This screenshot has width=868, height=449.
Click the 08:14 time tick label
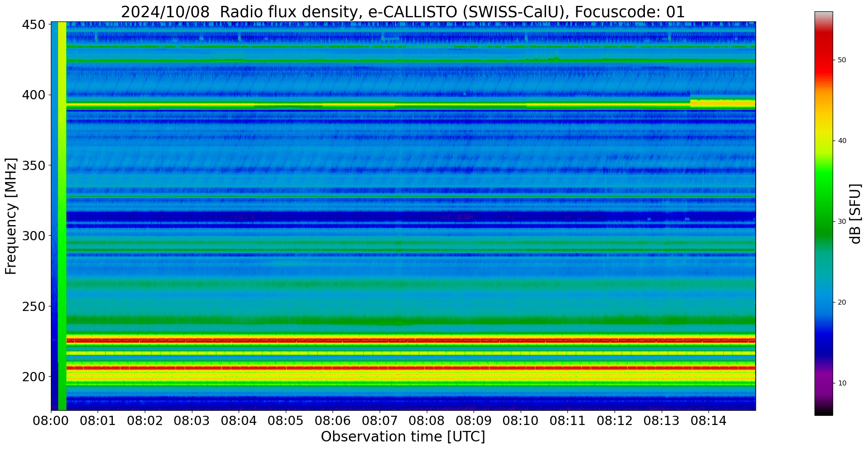point(708,420)
